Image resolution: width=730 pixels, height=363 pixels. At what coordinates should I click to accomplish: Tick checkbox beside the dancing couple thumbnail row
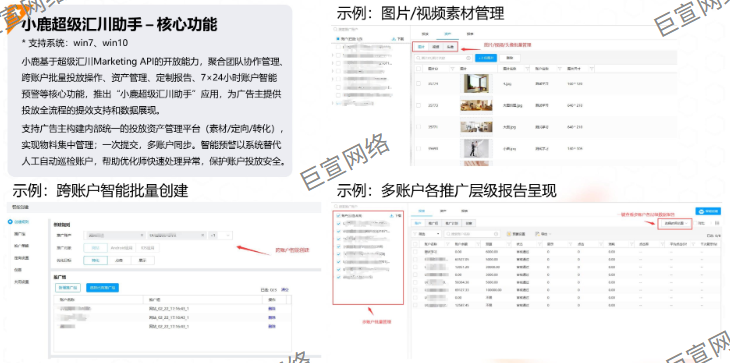419,148
